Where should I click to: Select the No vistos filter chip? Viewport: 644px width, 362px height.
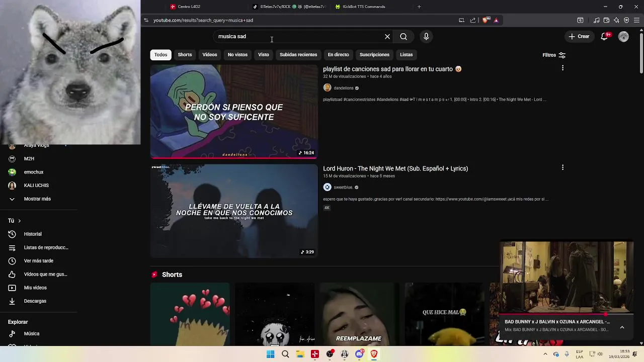click(x=237, y=54)
